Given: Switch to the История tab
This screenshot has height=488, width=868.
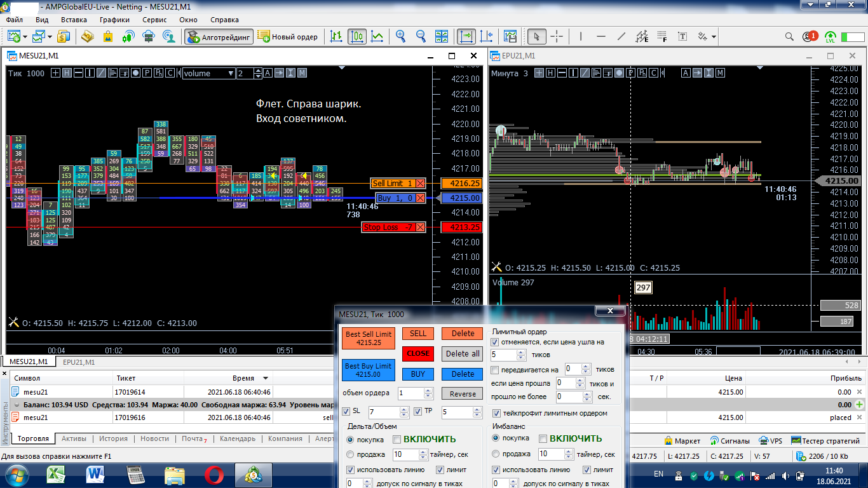Looking at the screenshot, I should coord(113,438).
